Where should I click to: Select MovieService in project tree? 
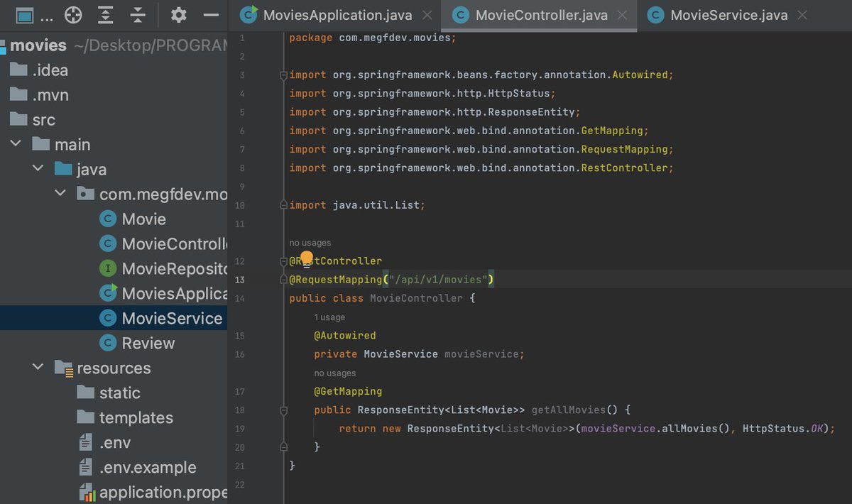tap(114, 318)
